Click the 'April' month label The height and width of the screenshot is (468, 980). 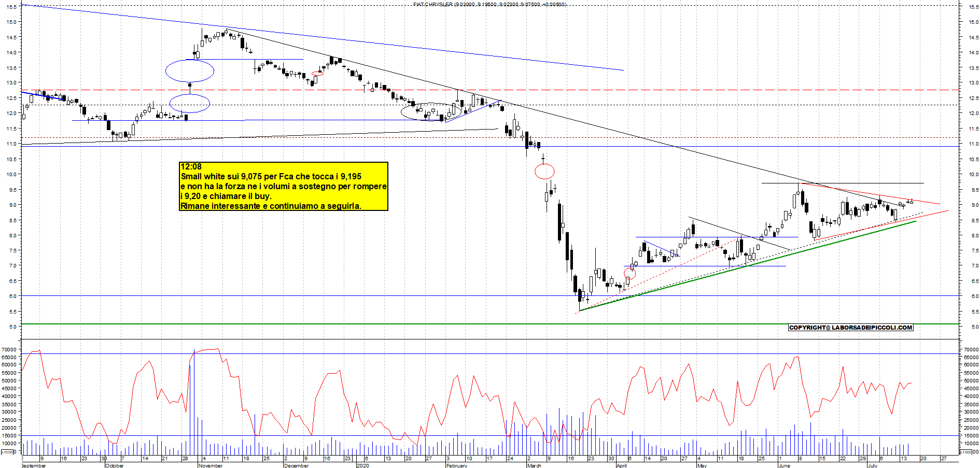(621, 465)
